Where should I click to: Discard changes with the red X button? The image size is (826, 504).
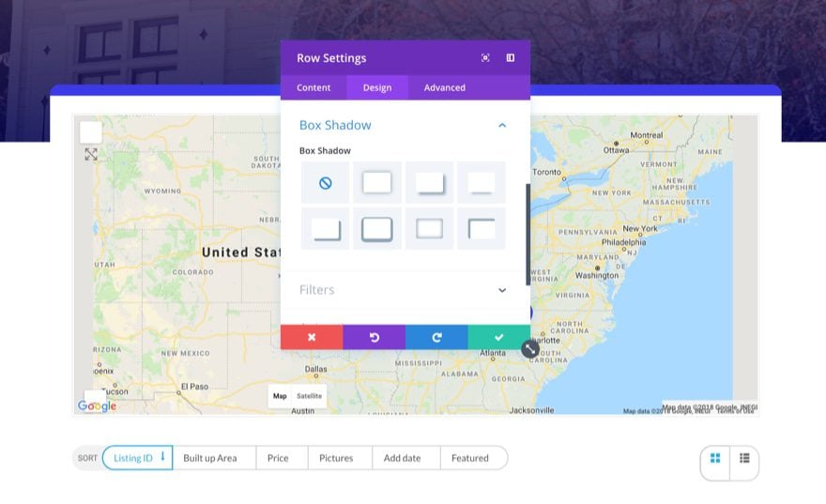[312, 337]
